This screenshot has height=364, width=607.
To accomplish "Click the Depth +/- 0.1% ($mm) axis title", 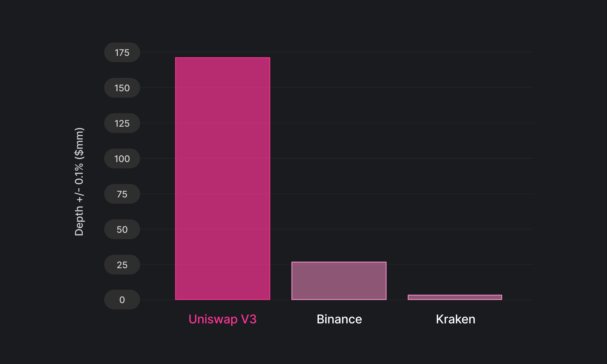I will click(79, 181).
